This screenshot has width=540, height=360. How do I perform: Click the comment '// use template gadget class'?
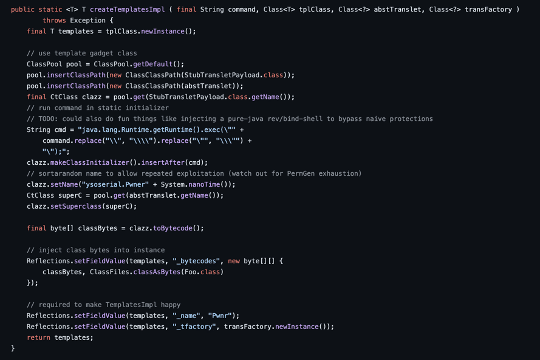(x=82, y=53)
